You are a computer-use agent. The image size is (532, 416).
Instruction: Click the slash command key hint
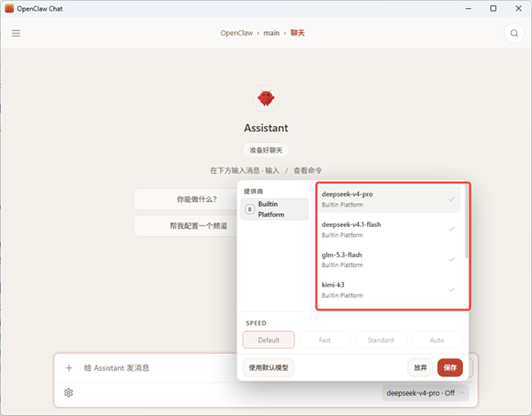[x=286, y=170]
